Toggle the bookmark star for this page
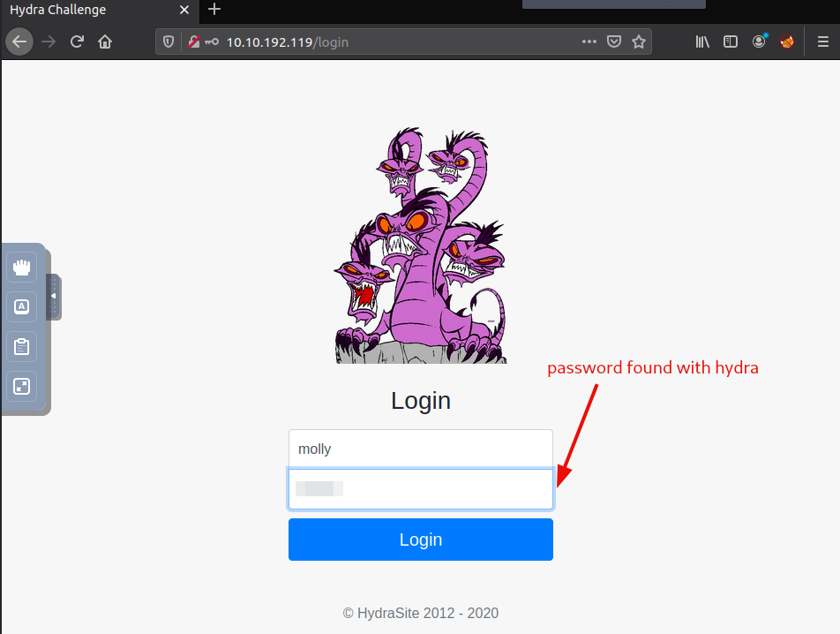 pyautogui.click(x=639, y=41)
